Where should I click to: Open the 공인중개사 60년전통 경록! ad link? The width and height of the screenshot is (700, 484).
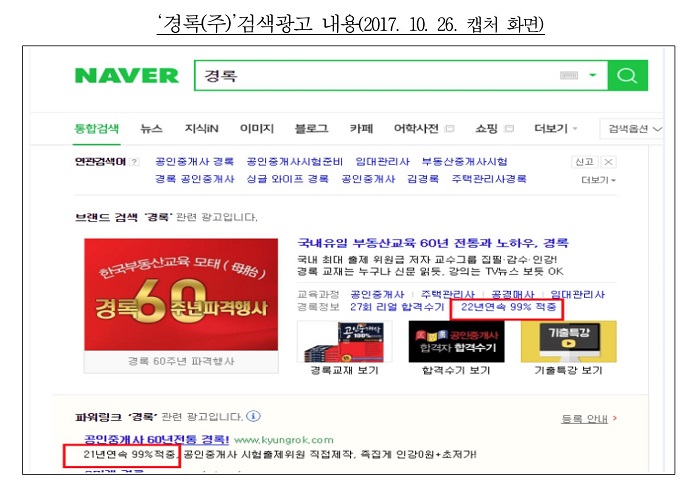[x=157, y=439]
